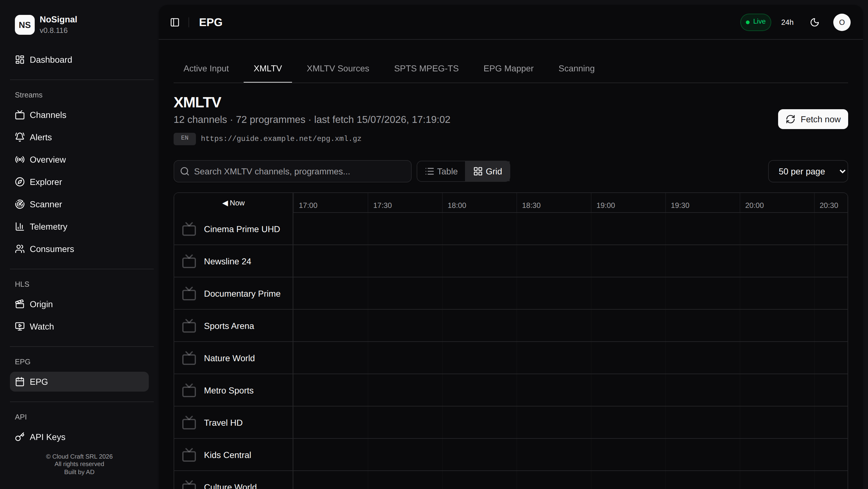Open the XMLTV Sources tab

(338, 69)
